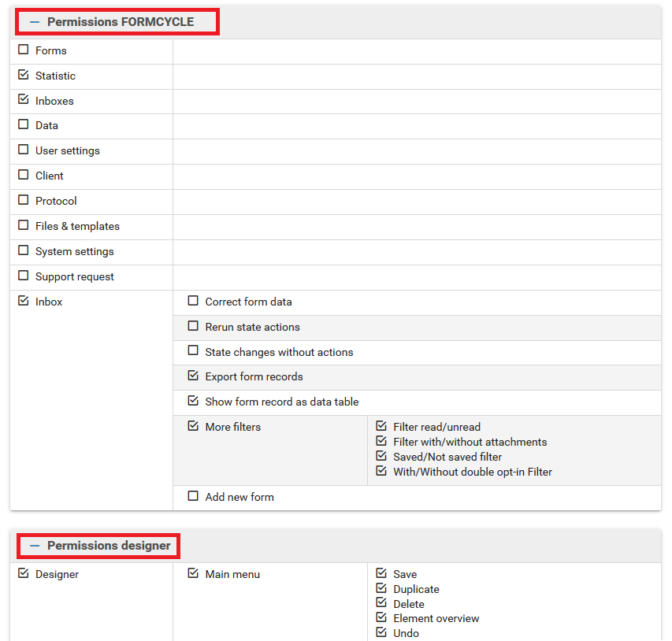Uncheck the More filters option

(x=193, y=427)
